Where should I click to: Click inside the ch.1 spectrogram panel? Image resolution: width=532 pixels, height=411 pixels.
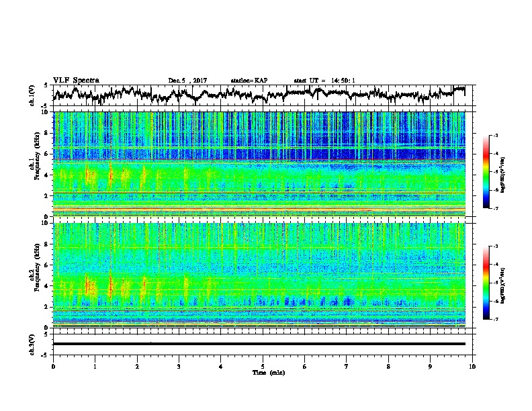pos(259,164)
